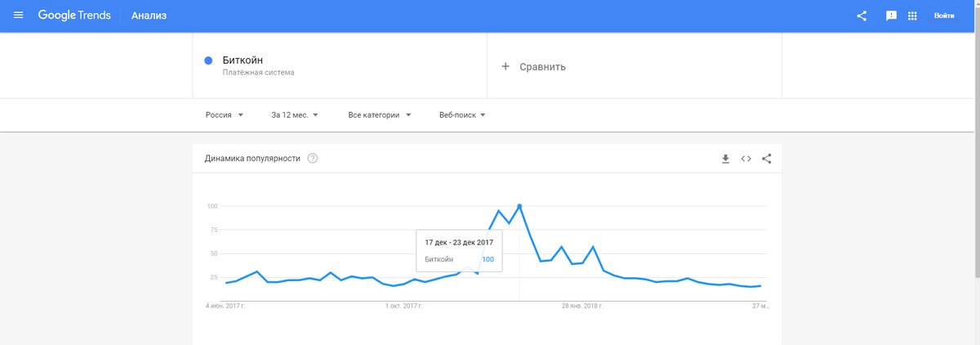The image size is (980, 345).
Task: Click the blue Биткойн color dot
Action: click(208, 60)
